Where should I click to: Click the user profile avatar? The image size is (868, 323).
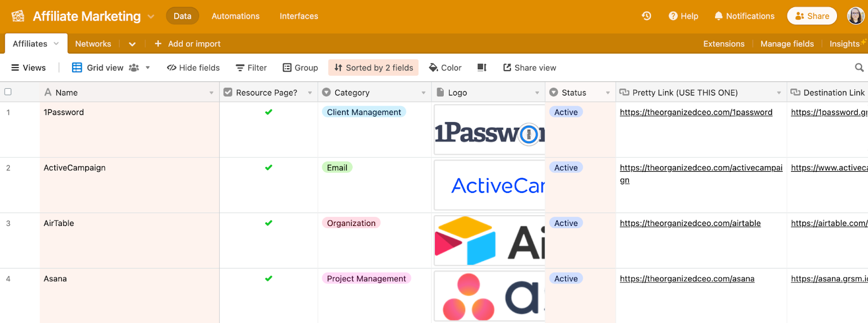pos(856,16)
